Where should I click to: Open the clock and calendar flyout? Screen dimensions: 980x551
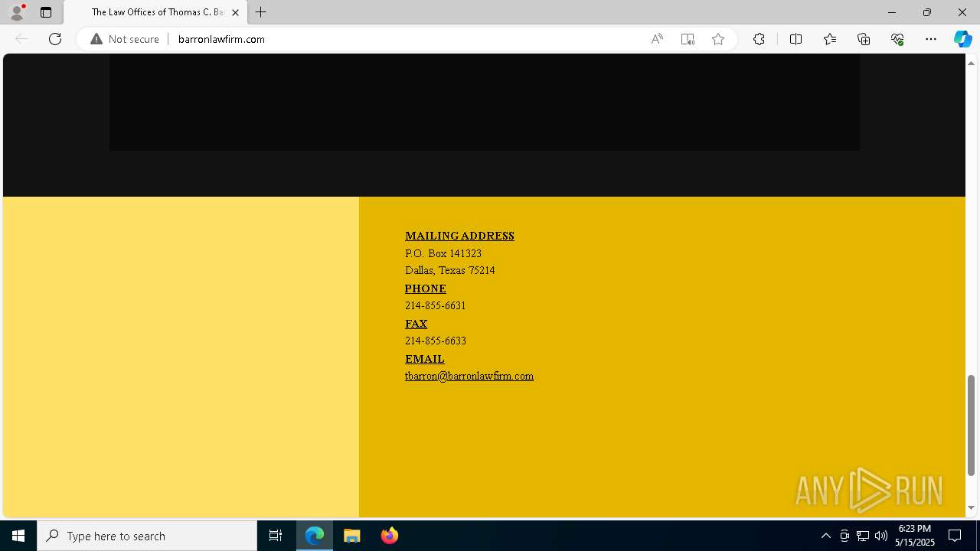(915, 536)
